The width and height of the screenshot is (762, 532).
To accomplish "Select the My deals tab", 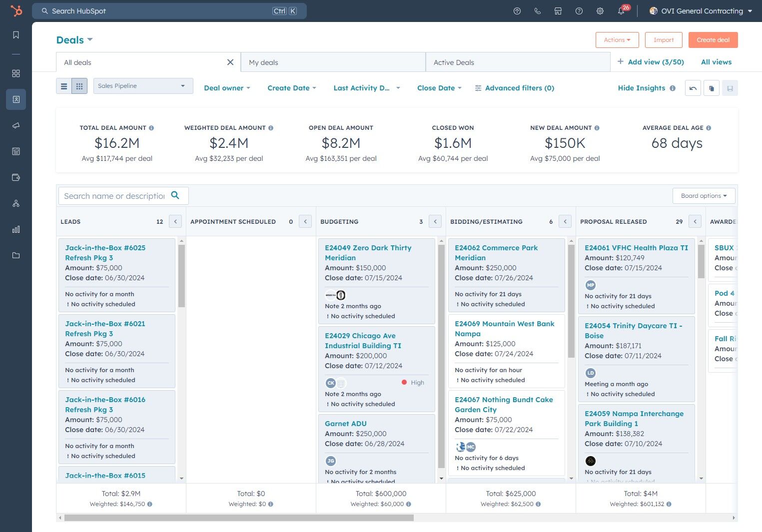I will [333, 62].
